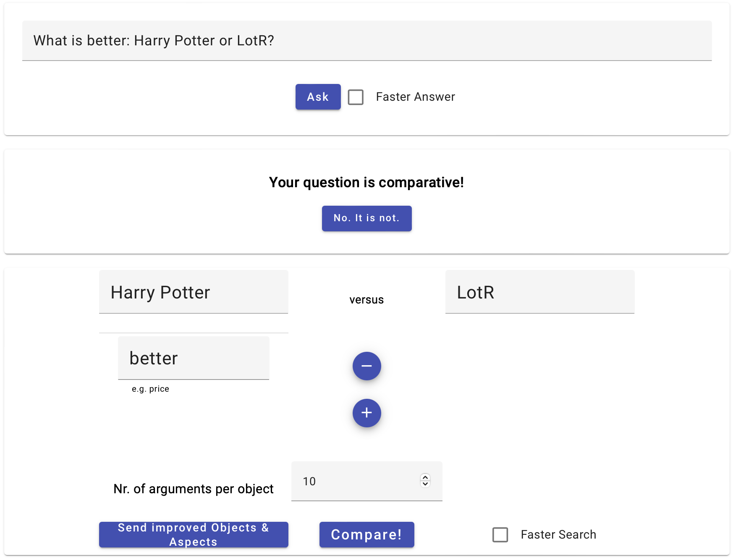Screen dimensions: 733x560
Task: Edit the "better" aspect field
Action: pos(194,359)
